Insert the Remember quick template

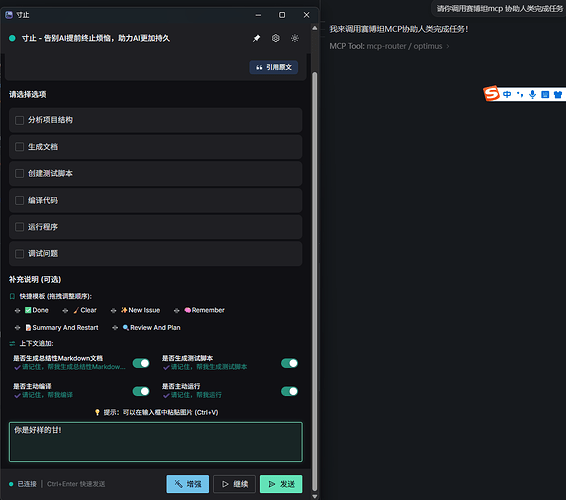(x=204, y=310)
